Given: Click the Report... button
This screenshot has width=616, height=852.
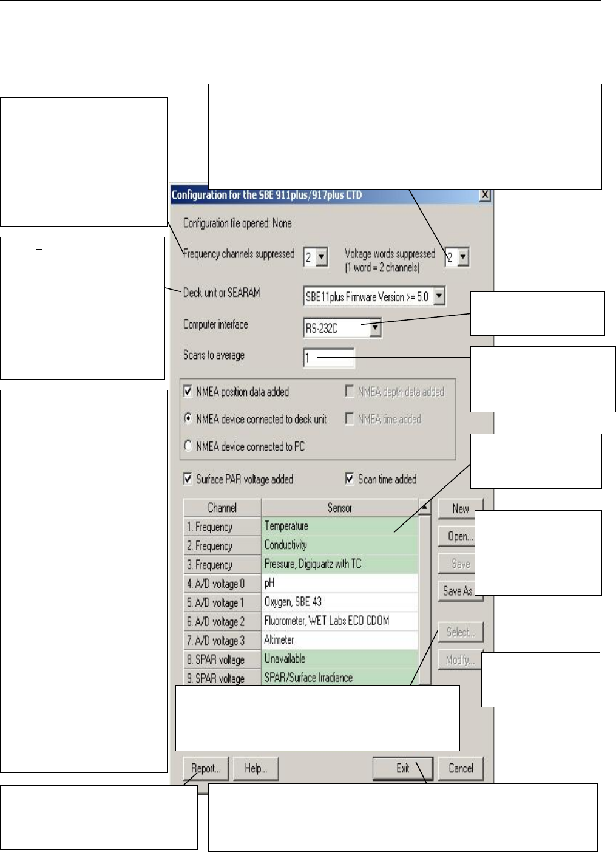Looking at the screenshot, I should tap(206, 769).
